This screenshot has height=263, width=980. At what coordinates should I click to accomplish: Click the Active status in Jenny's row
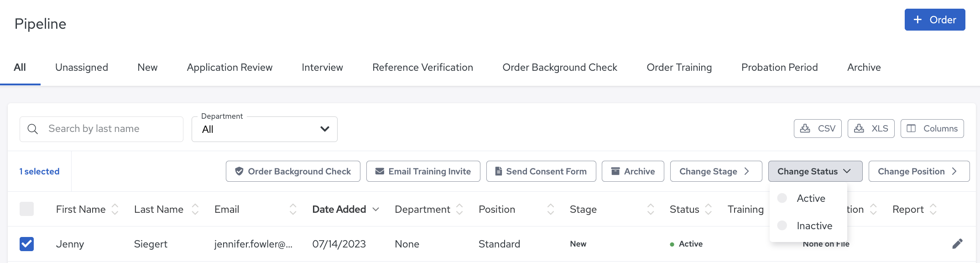686,244
